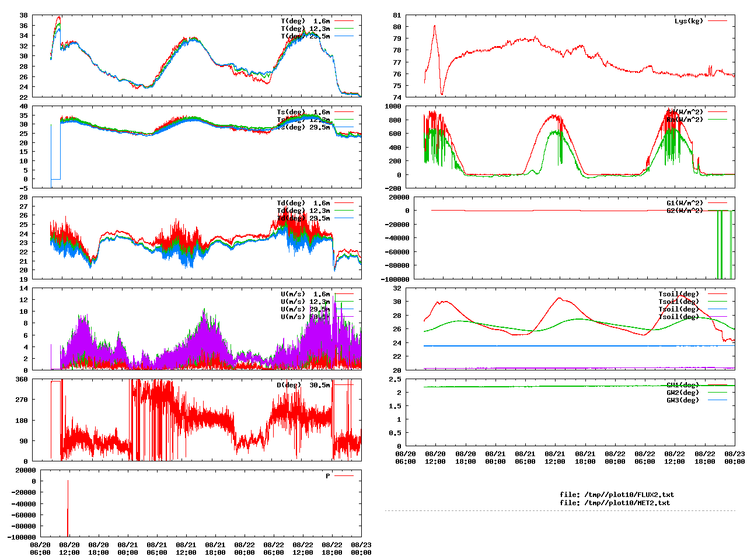Viewport: 747px width, 560px height.
Task: Click the '38' y-axis label on the temperature plot
Action: tap(23, 15)
